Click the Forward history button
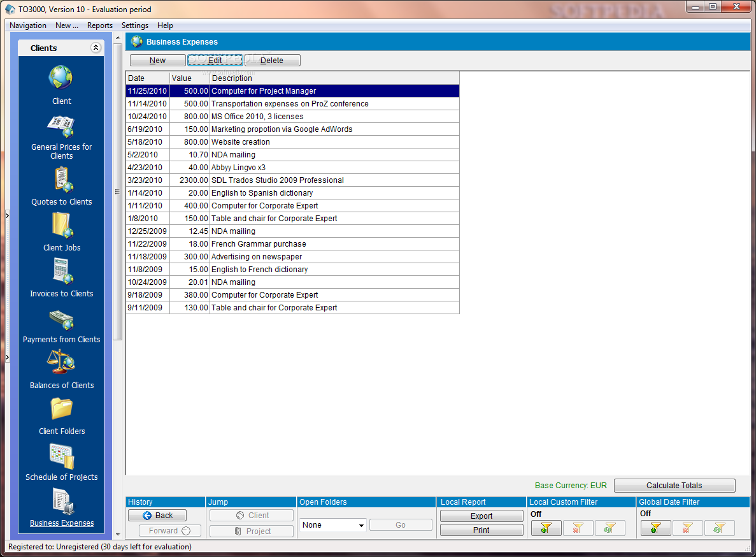 (x=169, y=531)
